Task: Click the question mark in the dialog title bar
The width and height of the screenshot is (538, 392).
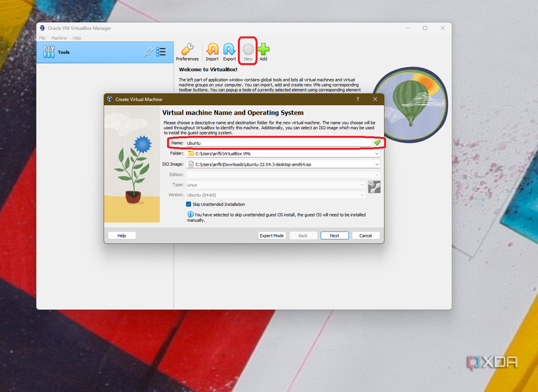Action: tap(357, 99)
